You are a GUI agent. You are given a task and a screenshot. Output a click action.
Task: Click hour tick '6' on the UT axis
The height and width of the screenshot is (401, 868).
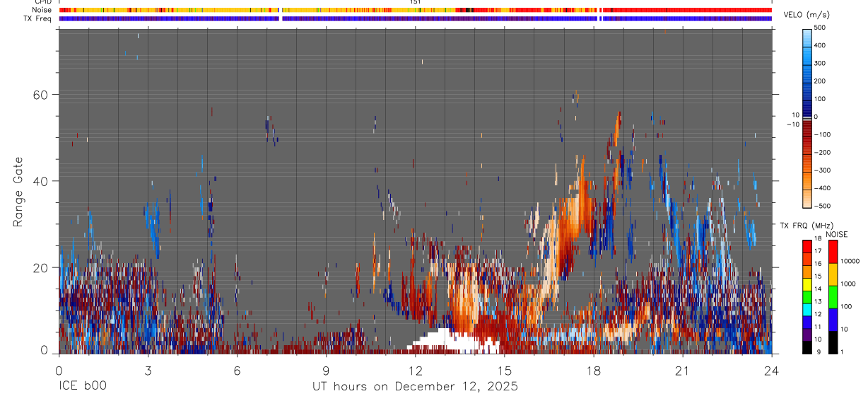point(237,370)
